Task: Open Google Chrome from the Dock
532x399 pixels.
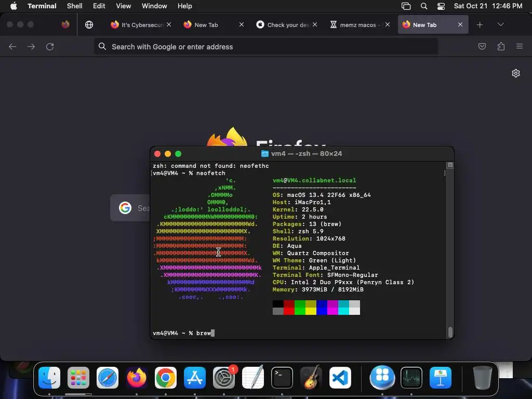Action: coord(166,378)
